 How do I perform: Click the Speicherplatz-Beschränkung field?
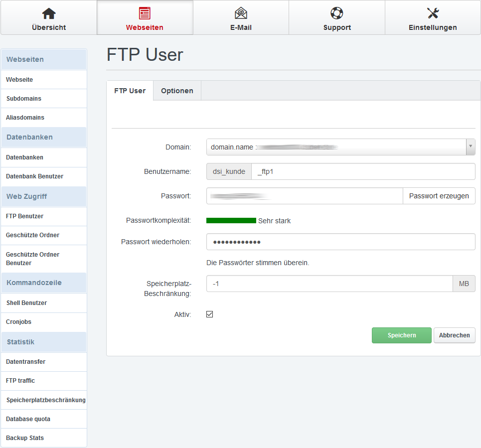tap(329, 284)
